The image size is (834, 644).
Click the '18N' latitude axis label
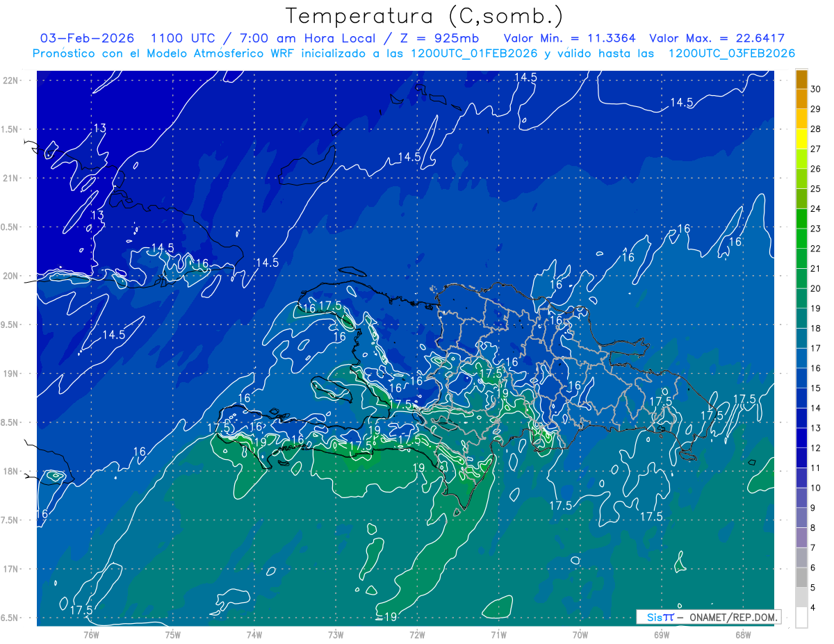[x=11, y=471]
